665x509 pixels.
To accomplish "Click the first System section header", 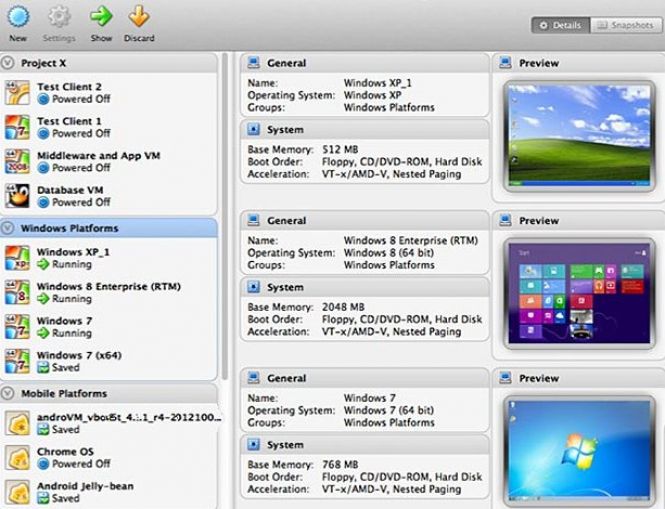I will [x=285, y=130].
